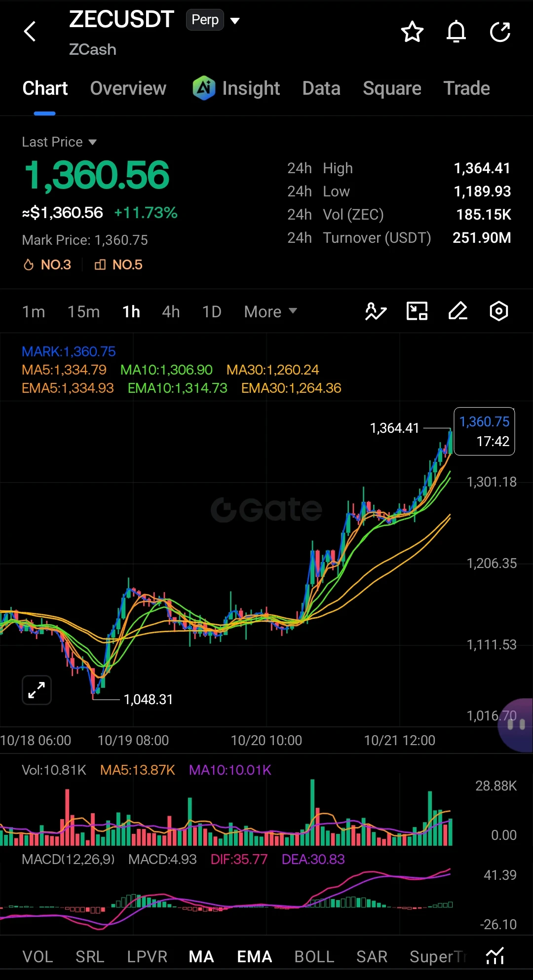Image resolution: width=533 pixels, height=980 pixels.
Task: Open the indicator settings icon at bottom right
Action: 495,956
